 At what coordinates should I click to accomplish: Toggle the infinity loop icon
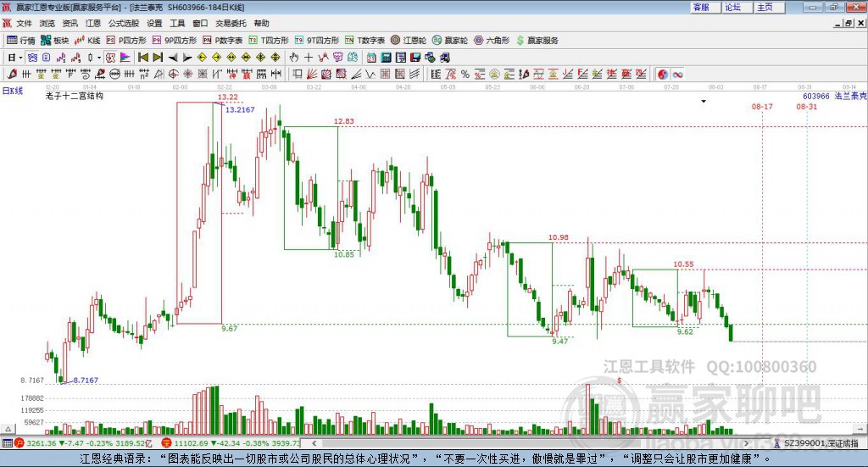click(677, 74)
